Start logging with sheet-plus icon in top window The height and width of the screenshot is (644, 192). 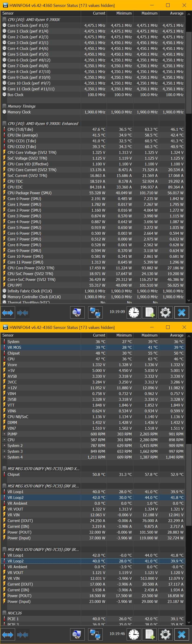click(149, 313)
